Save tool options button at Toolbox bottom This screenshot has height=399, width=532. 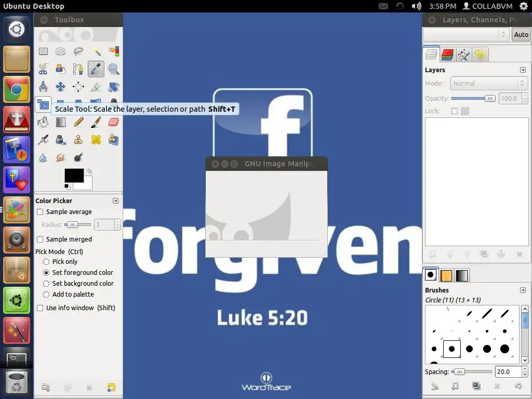click(46, 387)
